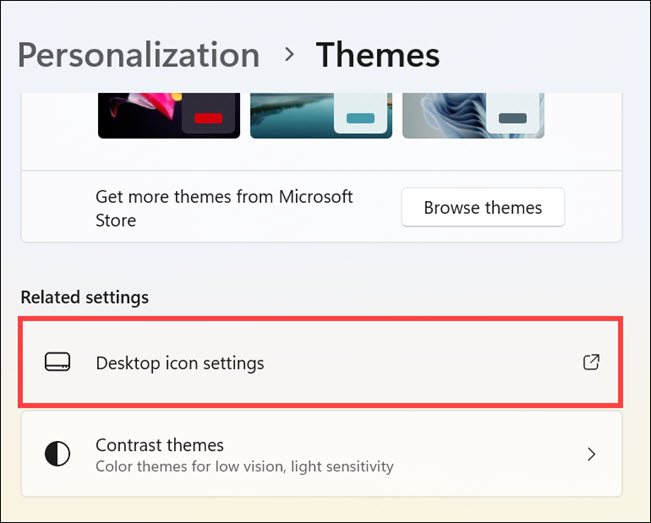Click the teal accent swatch on lake theme

360,118
